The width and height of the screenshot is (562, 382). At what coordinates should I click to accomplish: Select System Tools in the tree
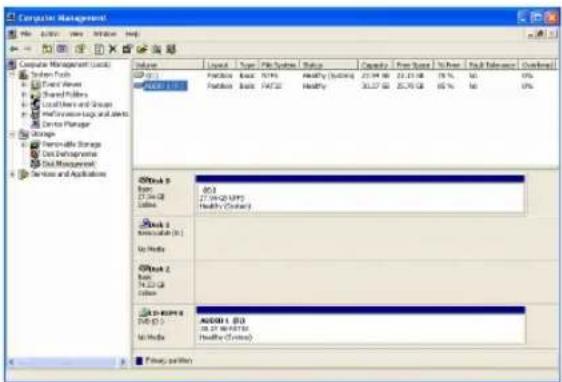click(x=51, y=75)
